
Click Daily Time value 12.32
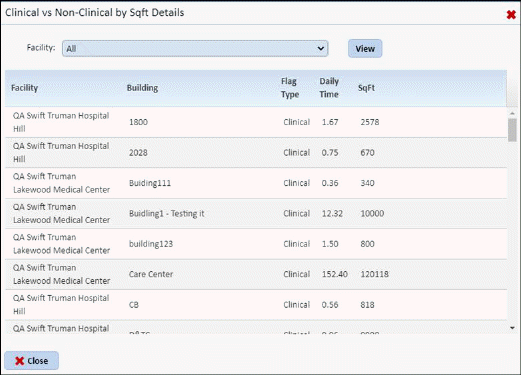(x=332, y=214)
